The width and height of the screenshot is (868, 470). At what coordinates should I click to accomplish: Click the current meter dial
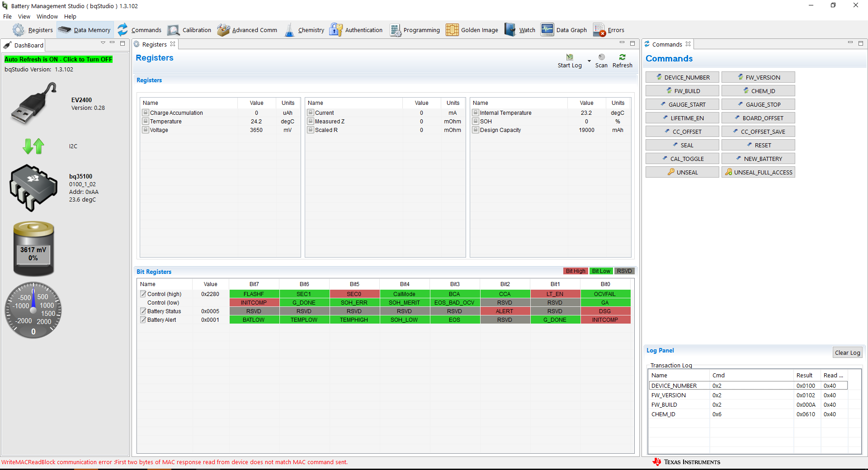click(x=33, y=310)
